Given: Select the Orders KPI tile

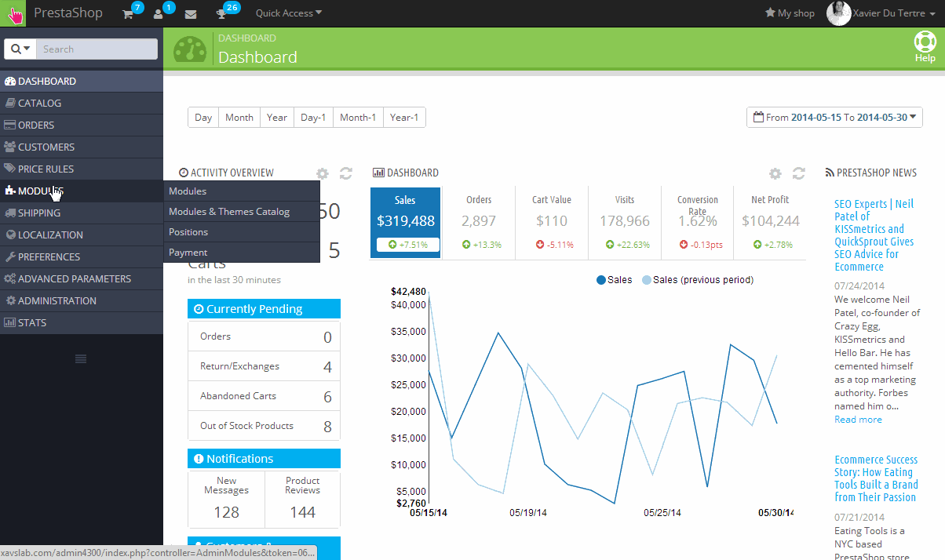Looking at the screenshot, I should pyautogui.click(x=479, y=222).
